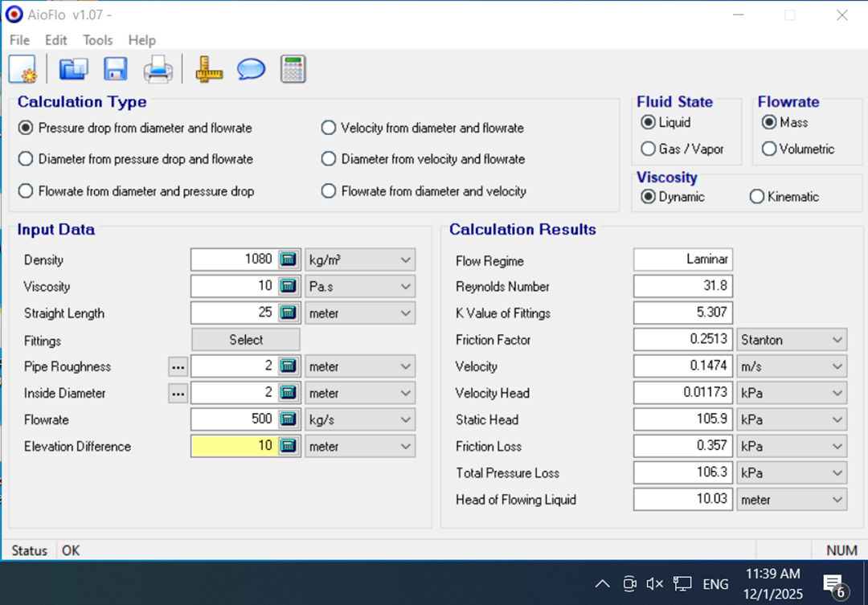Click the Elevation Difference input field
Viewport: 868px width, 605px height.
(237, 446)
